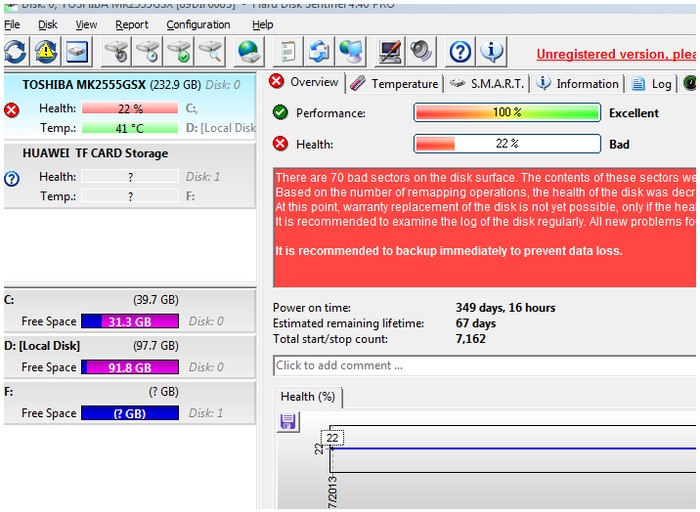This screenshot has width=700, height=512.
Task: Select the D: [Local Disk] partition entry
Action: click(129, 356)
